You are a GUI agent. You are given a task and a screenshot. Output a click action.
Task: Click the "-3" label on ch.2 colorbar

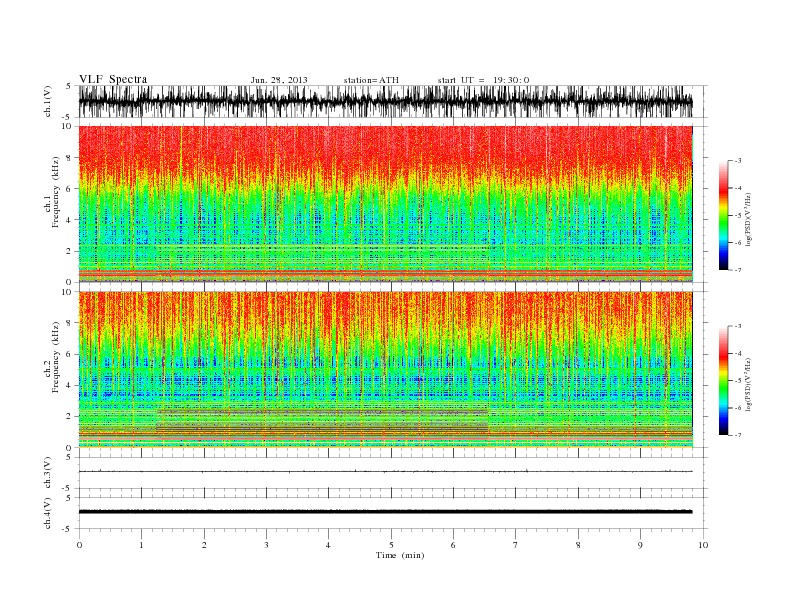737,326
